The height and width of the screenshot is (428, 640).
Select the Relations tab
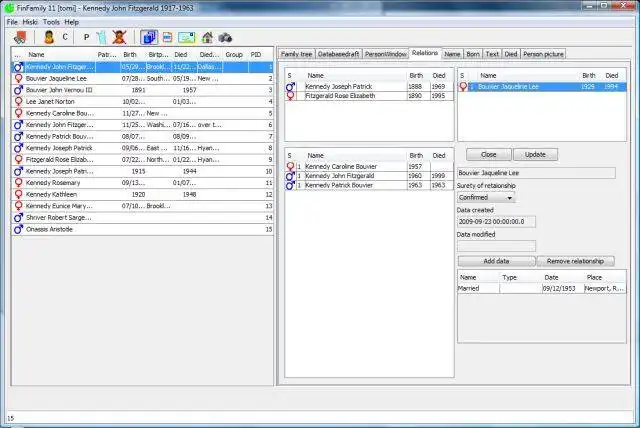point(425,53)
